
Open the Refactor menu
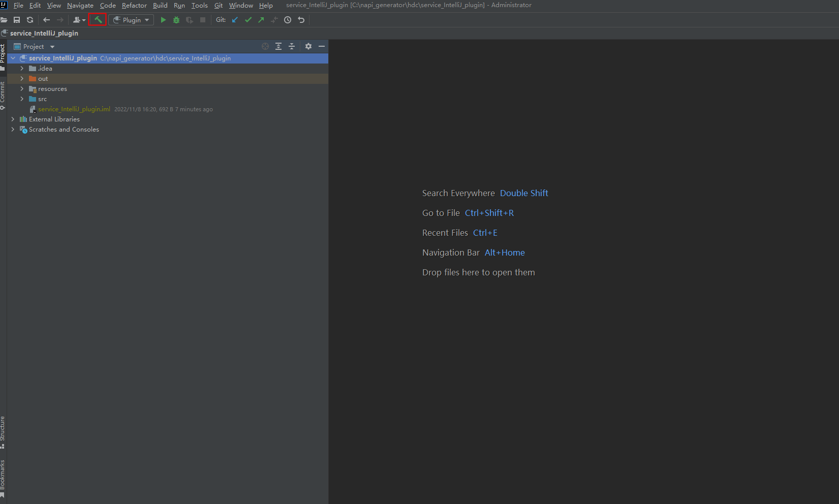click(x=134, y=6)
